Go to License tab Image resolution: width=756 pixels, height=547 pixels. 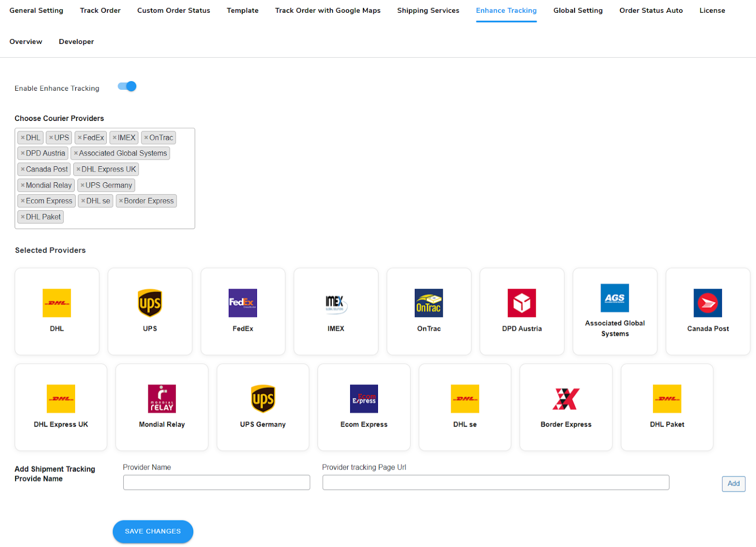(x=712, y=10)
